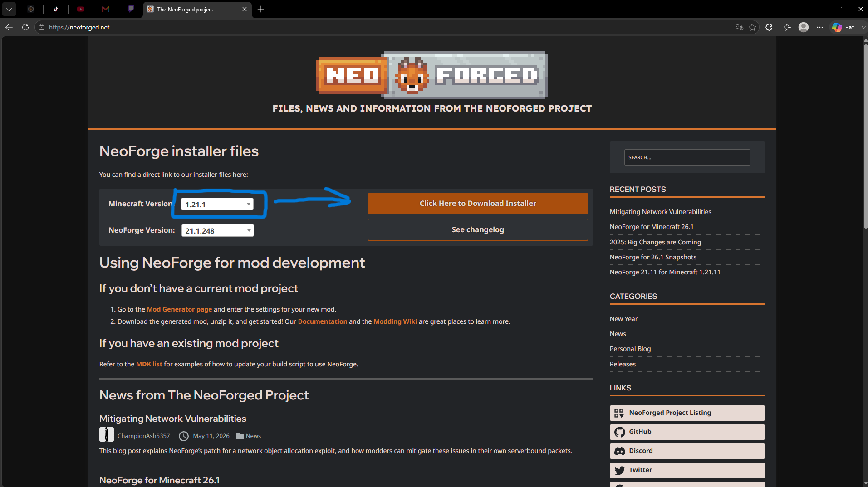Click Here to Download Installer button
The width and height of the screenshot is (868, 487).
pos(478,204)
